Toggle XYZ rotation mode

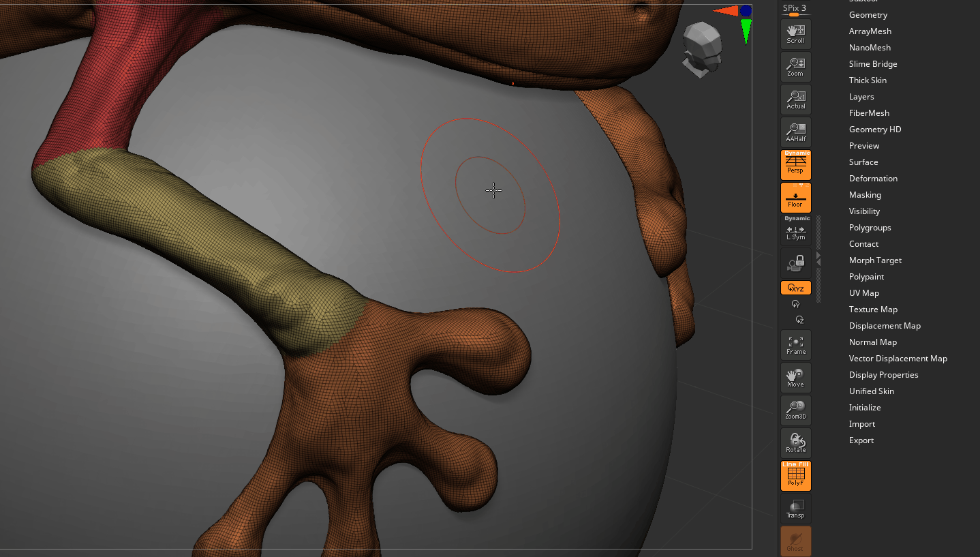click(x=795, y=288)
